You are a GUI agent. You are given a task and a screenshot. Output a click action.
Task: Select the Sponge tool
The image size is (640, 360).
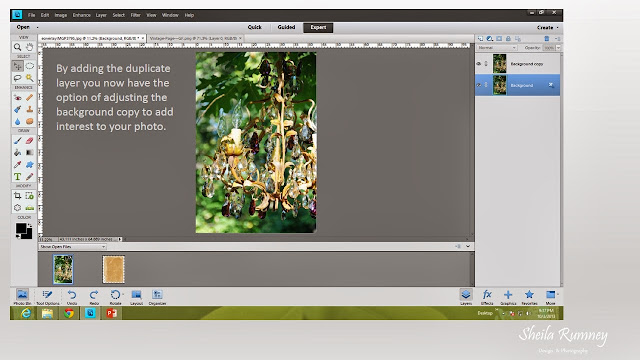(29, 121)
